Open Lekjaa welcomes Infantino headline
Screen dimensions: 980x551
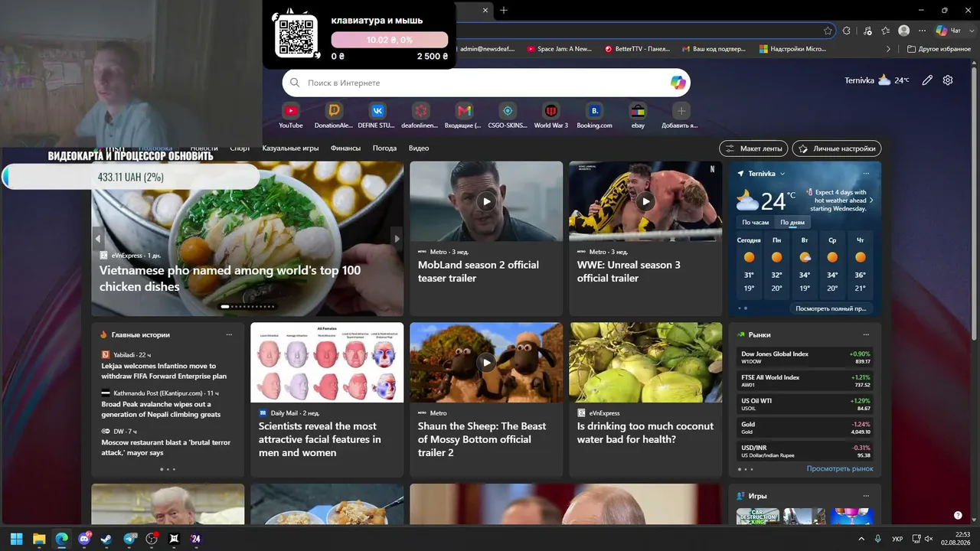164,371
